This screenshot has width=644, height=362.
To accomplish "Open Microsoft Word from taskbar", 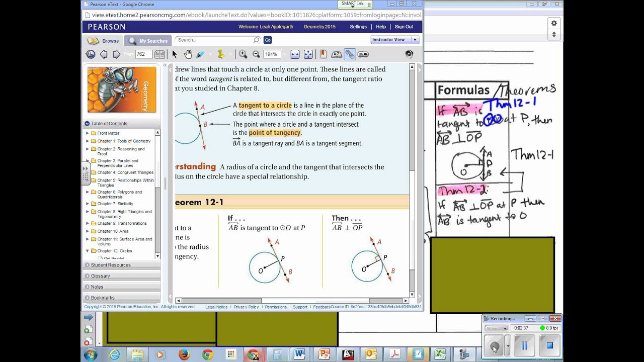I will (x=300, y=354).
